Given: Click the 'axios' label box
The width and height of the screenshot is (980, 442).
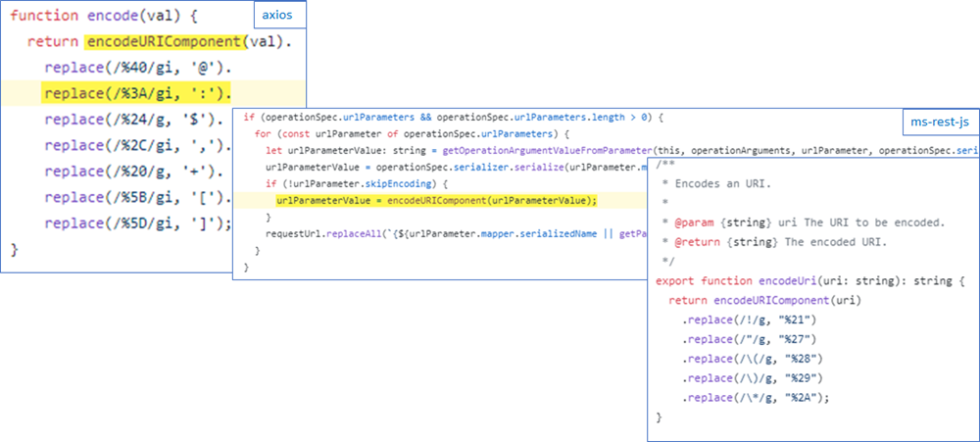Looking at the screenshot, I should tap(280, 15).
